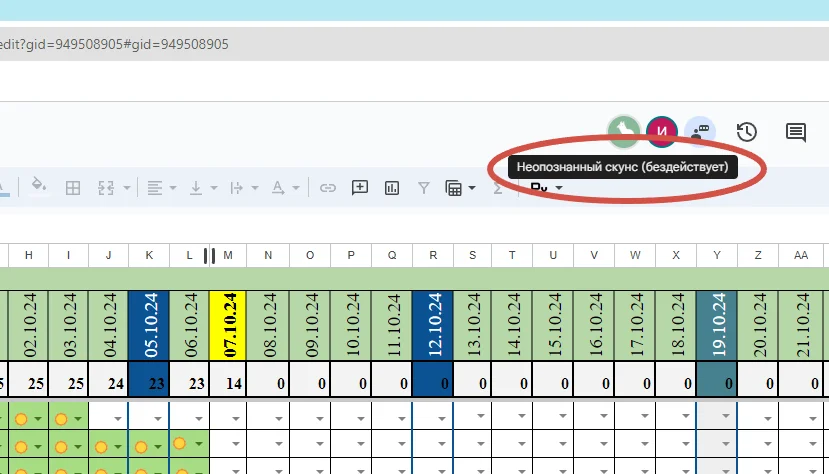Select column K header

point(149,255)
